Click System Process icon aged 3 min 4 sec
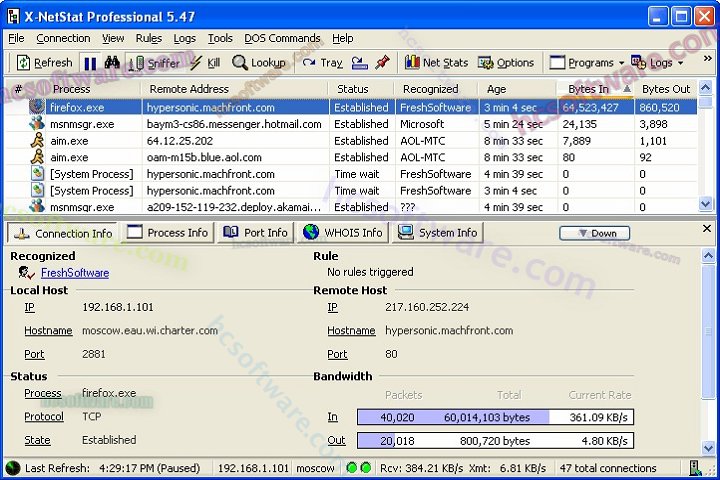Screen dimensions: 720x480 coord(37,190)
